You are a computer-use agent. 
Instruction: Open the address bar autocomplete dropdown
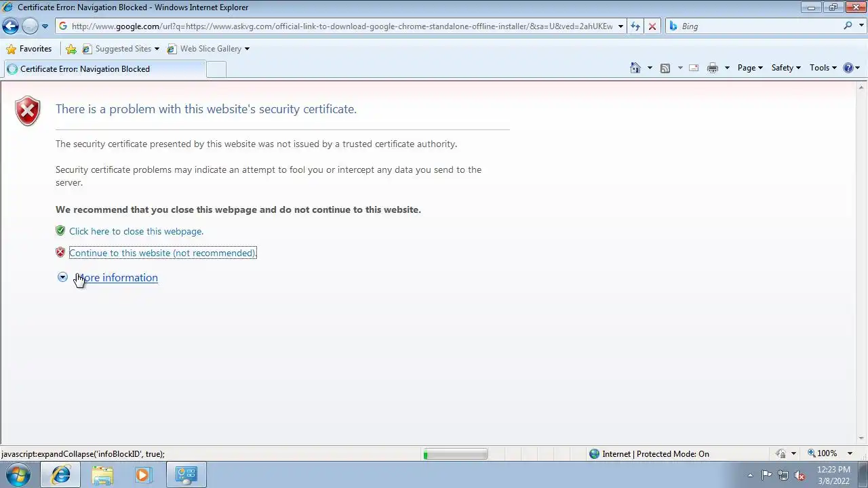pos(620,26)
